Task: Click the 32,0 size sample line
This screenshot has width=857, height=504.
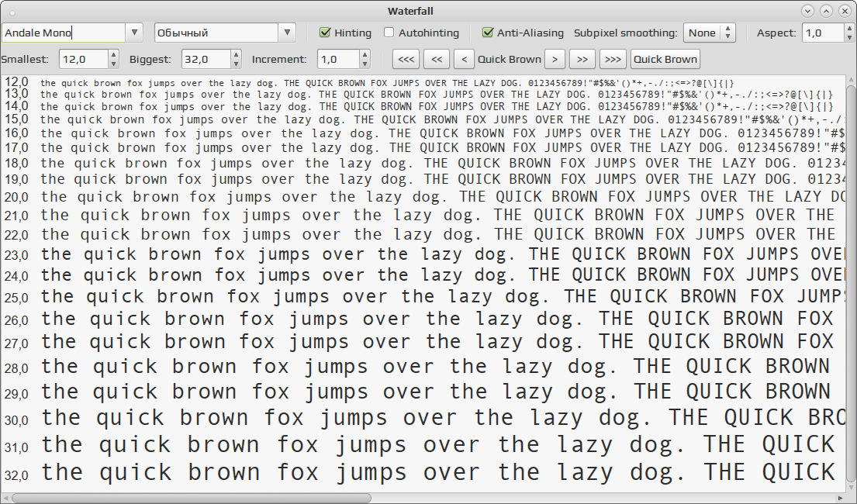Action: click(x=437, y=473)
